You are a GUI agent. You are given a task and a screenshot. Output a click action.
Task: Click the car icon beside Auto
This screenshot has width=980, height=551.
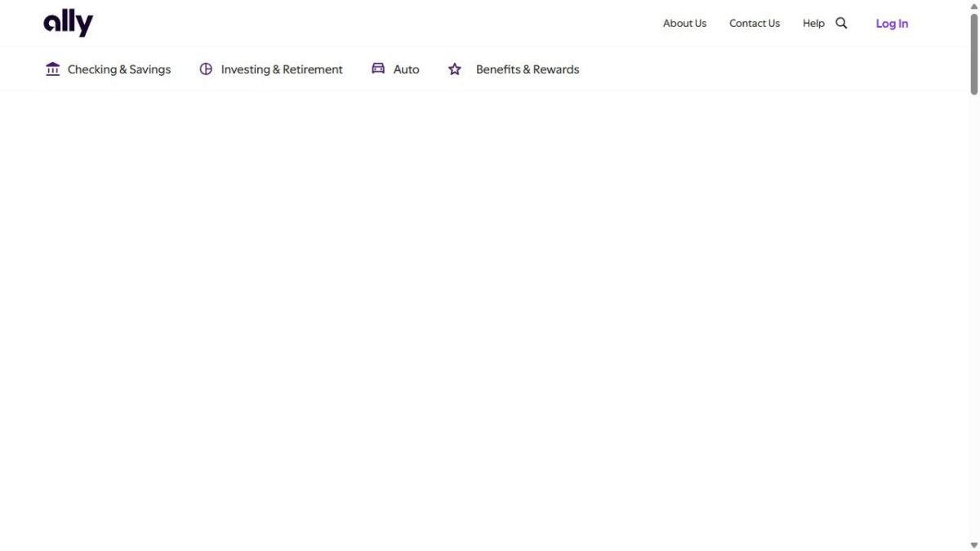(x=378, y=69)
